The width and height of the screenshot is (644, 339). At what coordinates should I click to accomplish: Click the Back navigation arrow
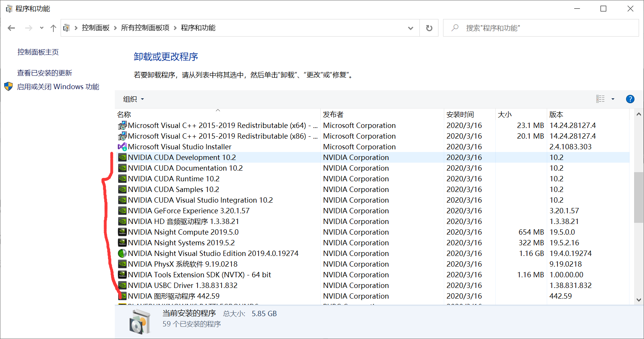11,28
